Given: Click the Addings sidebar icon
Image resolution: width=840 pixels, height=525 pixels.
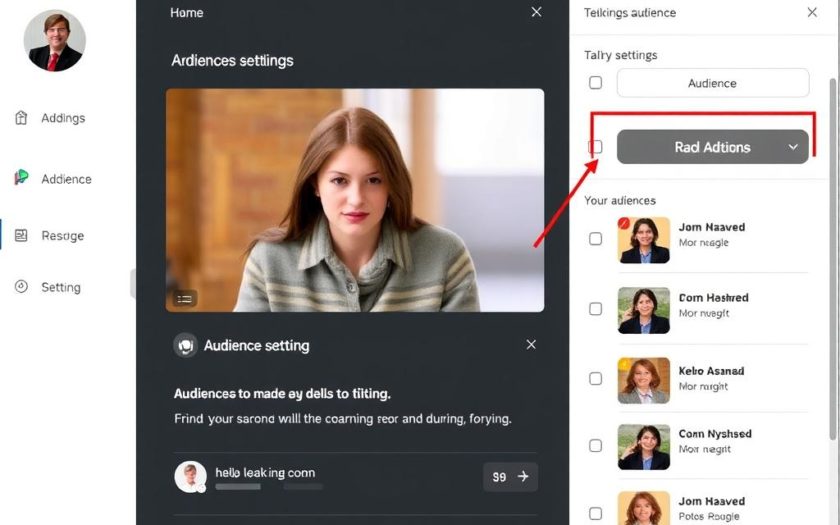Looking at the screenshot, I should (x=21, y=118).
